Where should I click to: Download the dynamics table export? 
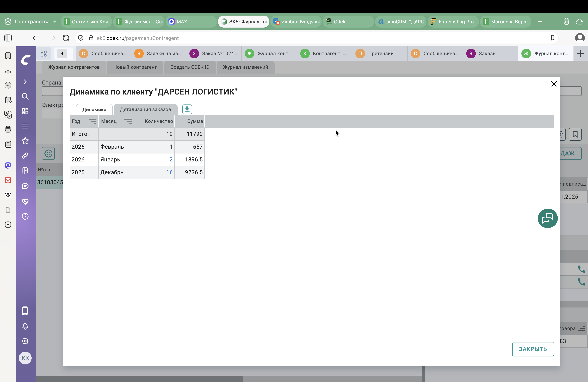187,109
